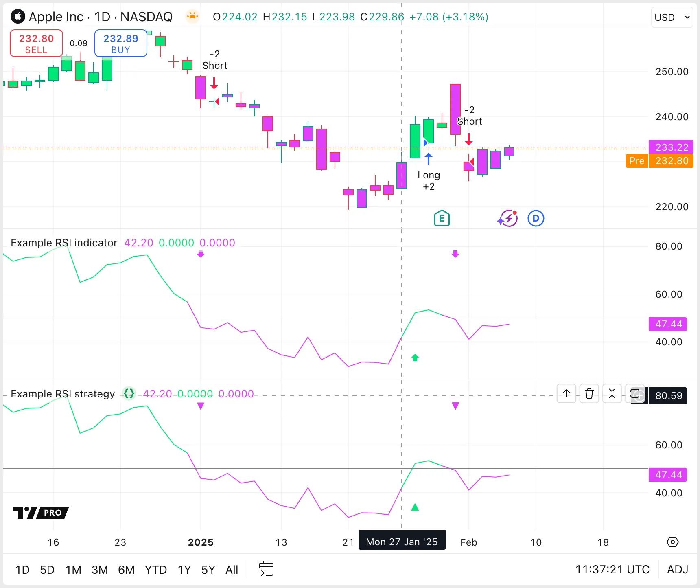Click the 47.44 value label in indicator pane

click(x=668, y=324)
